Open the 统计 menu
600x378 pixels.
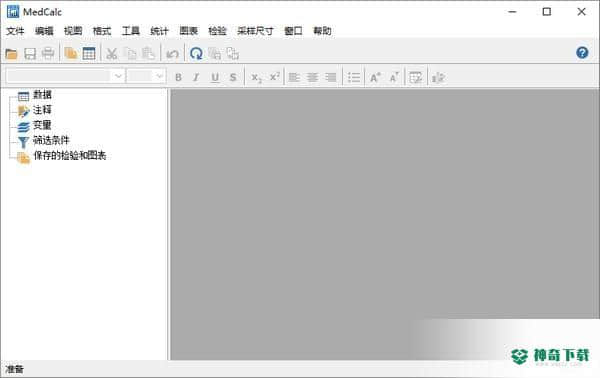pos(159,31)
